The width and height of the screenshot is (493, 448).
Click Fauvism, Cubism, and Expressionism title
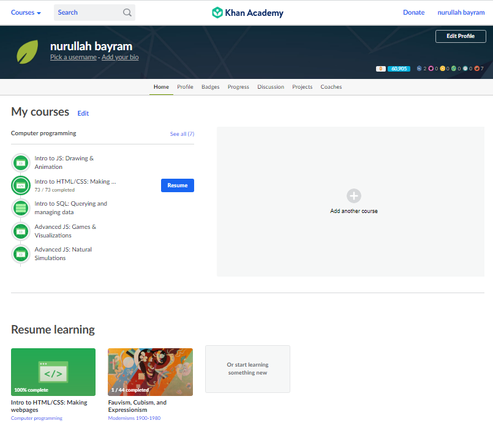click(137, 406)
